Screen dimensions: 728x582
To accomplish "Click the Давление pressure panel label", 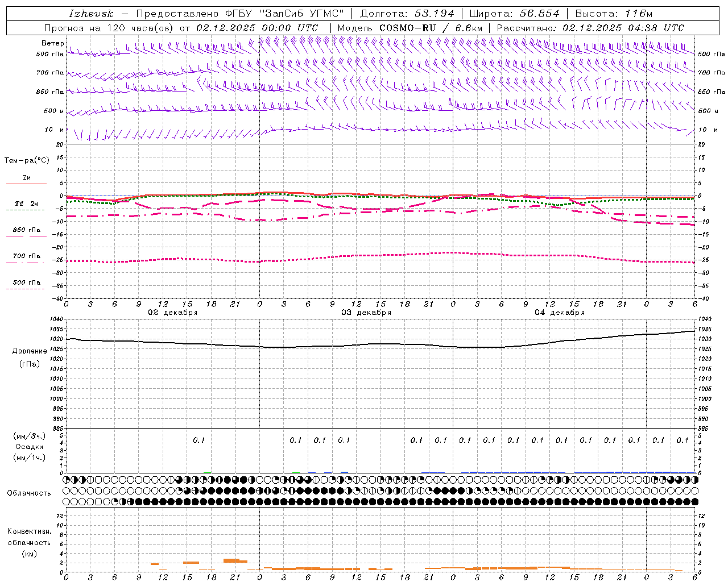I will 30,351.
